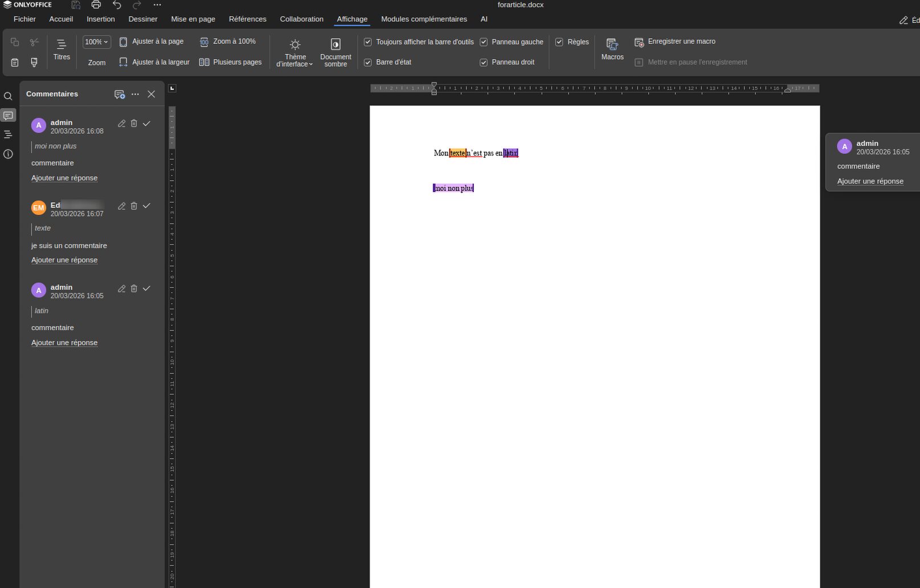The image size is (920, 588).
Task: Uncheck the Règles option
Action: [x=559, y=42]
